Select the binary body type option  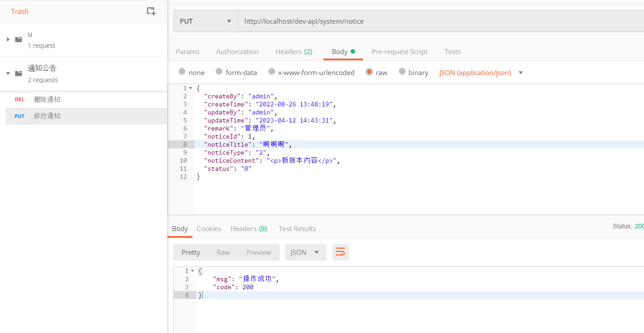coord(402,72)
